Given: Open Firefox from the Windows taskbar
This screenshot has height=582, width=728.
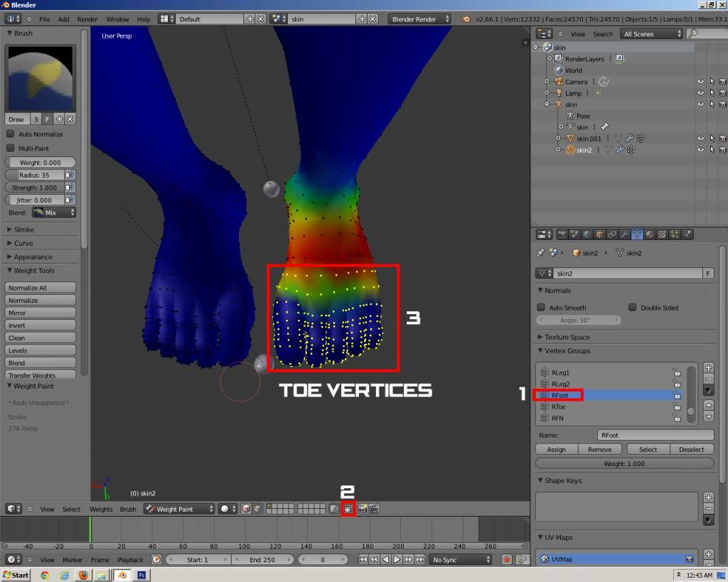Looking at the screenshot, I should pyautogui.click(x=83, y=575).
